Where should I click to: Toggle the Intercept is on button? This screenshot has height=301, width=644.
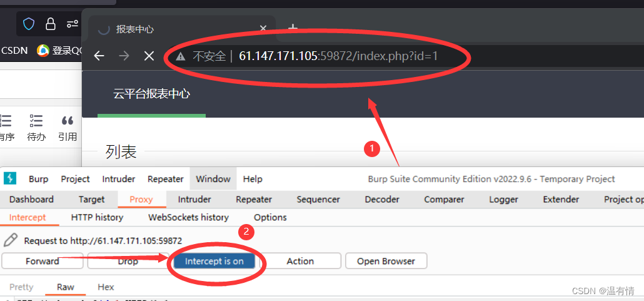[214, 261]
